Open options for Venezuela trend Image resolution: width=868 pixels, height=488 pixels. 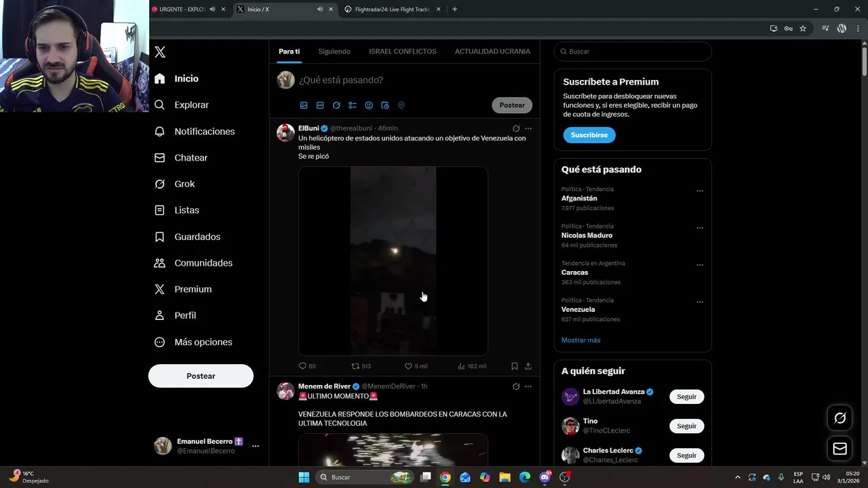700,302
